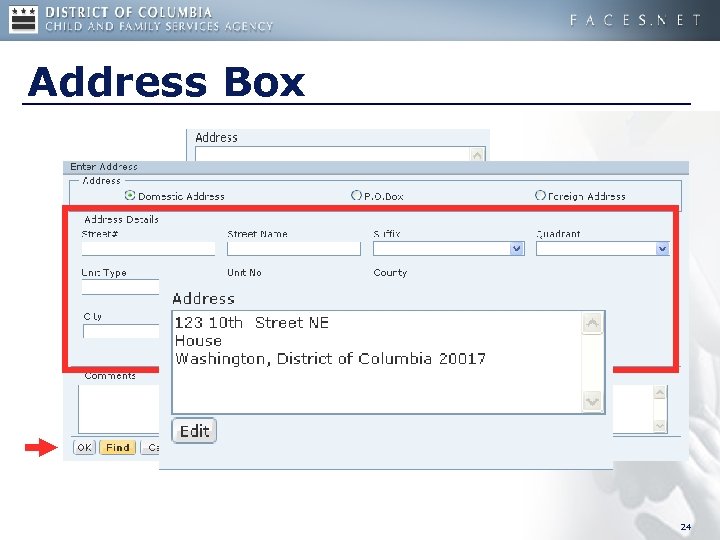Click the DC flag logo icon
The height and width of the screenshot is (540, 720).
[23, 20]
